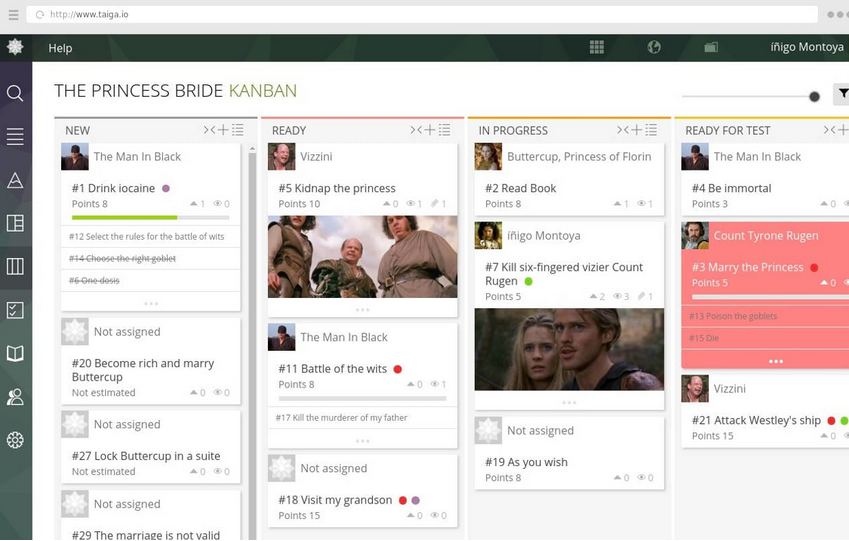Screen dimensions: 849x541
Task: Open story #1 Drink iocaine
Action: 113,188
